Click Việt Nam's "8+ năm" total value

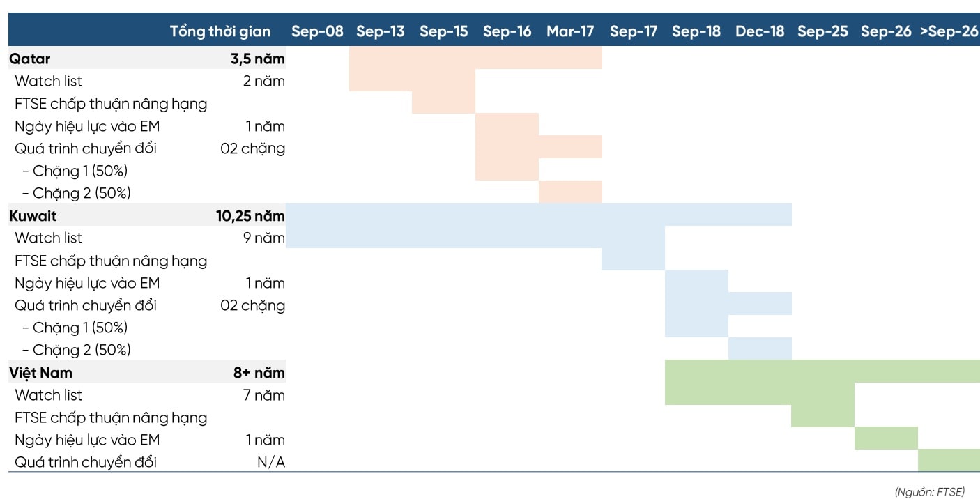259,372
